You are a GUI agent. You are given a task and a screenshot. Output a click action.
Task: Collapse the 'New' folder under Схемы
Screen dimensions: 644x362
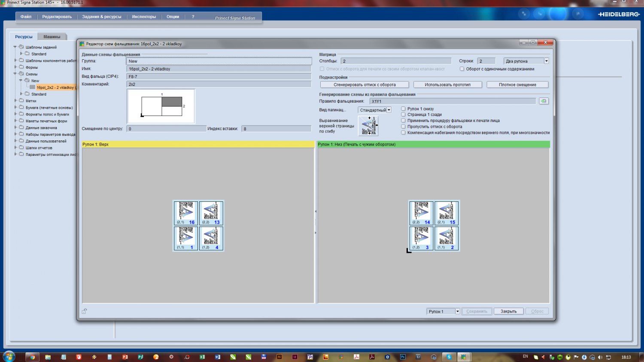[x=21, y=81]
